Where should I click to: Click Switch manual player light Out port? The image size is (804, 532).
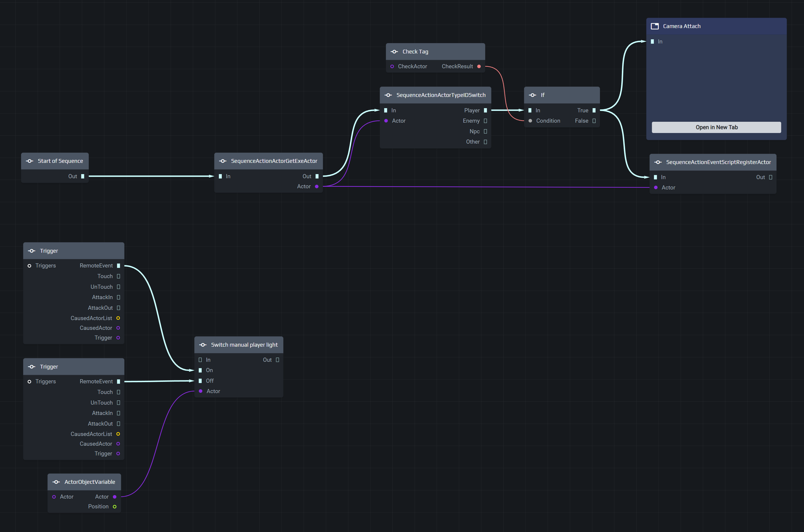coord(277,360)
